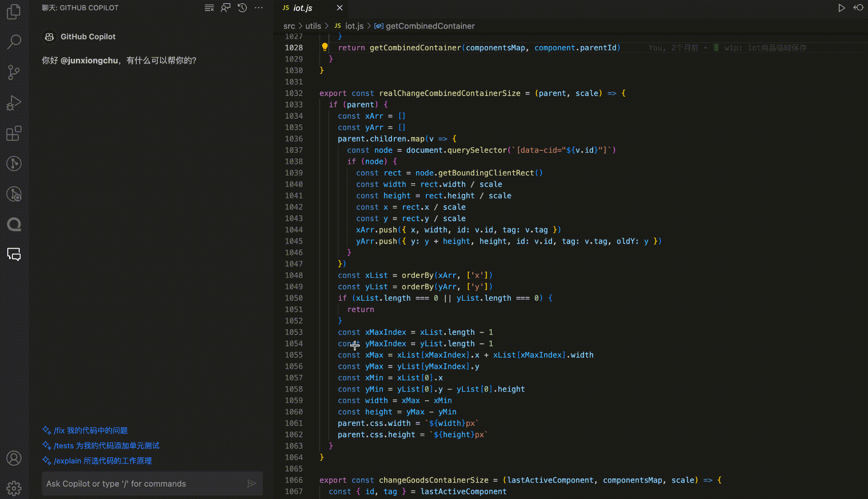Click realChangeCombinedContainerSize function name
The width and height of the screenshot is (868, 499).
(x=450, y=93)
